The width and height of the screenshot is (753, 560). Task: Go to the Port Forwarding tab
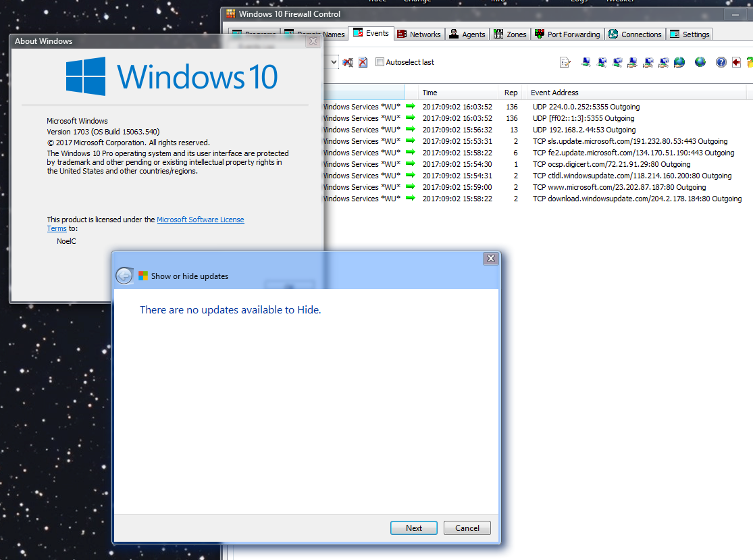[567, 34]
